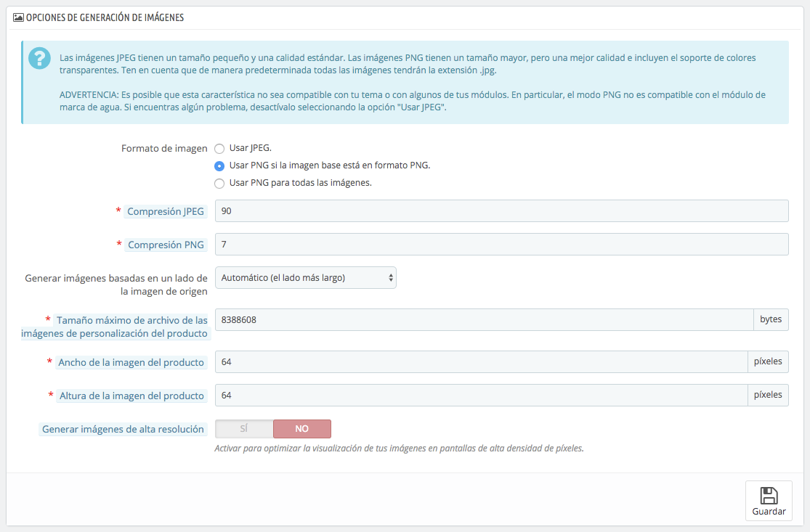Click the max file size field 8388608
810x532 pixels.
[x=484, y=320]
